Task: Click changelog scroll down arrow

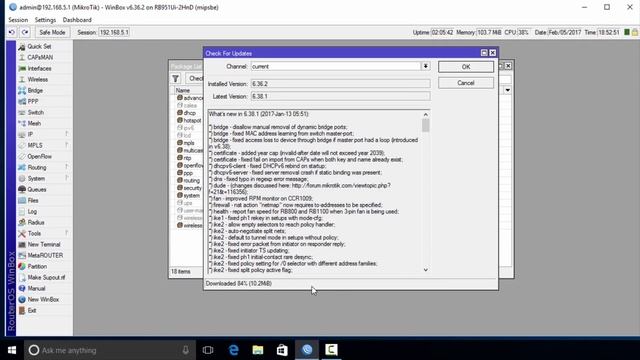Action: [426, 270]
